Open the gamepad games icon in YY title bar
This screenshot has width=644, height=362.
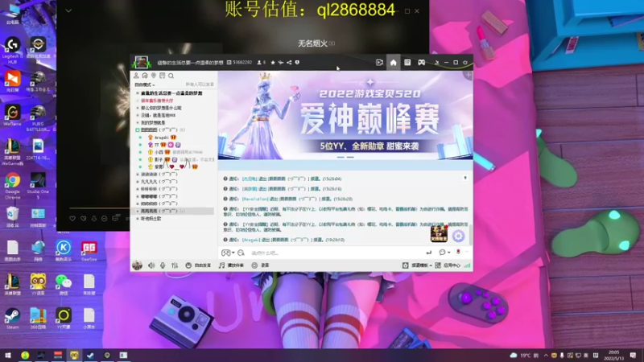421,63
